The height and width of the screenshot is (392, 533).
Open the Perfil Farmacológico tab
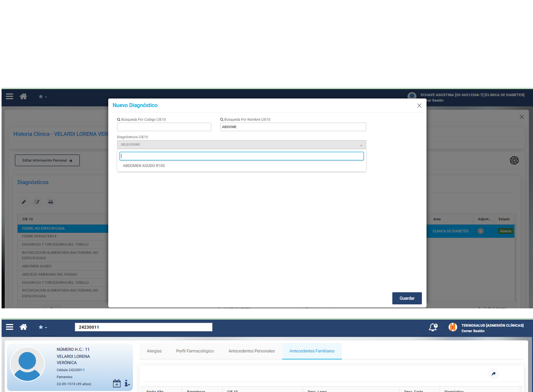pyautogui.click(x=195, y=351)
